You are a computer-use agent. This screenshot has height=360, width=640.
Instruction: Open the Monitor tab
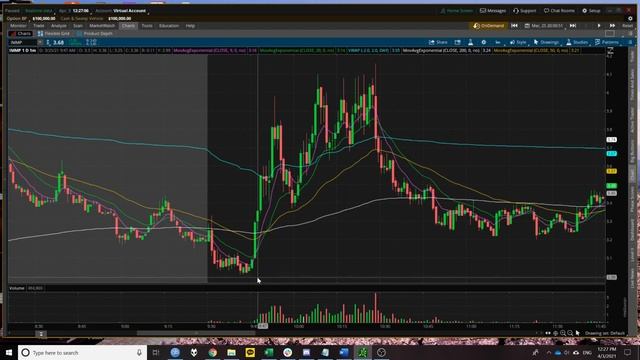pos(18,26)
